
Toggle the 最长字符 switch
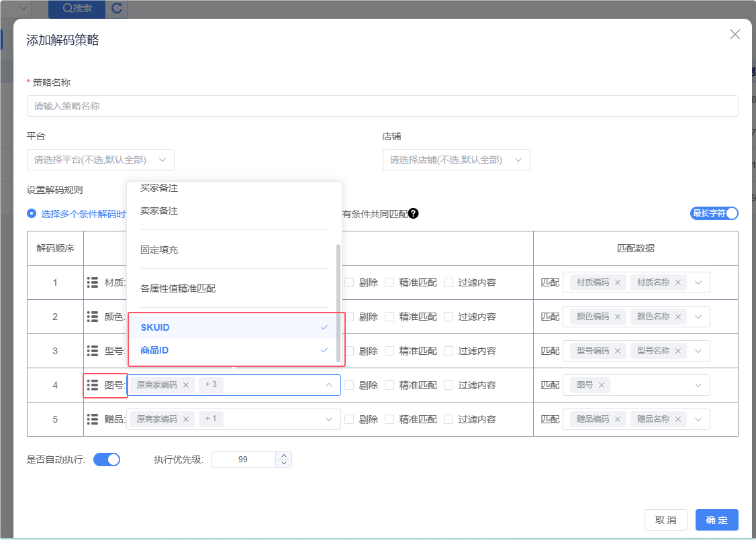coord(714,213)
